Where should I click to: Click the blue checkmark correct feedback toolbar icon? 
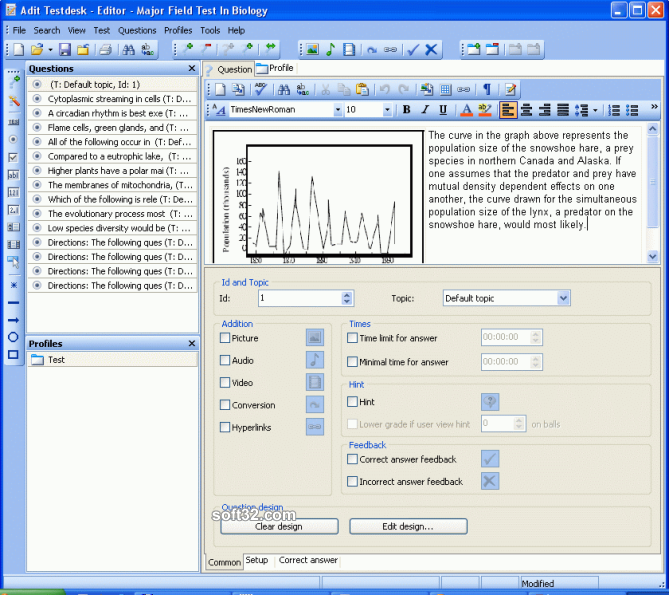pos(413,49)
